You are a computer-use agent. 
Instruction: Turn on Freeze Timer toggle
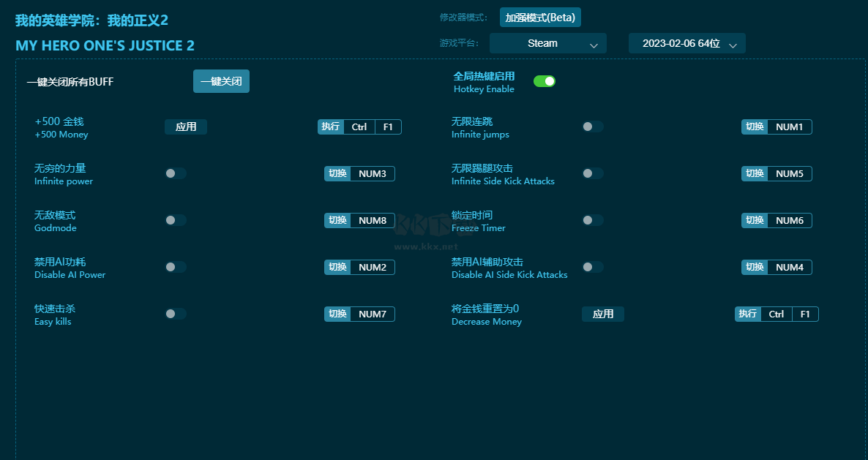592,220
